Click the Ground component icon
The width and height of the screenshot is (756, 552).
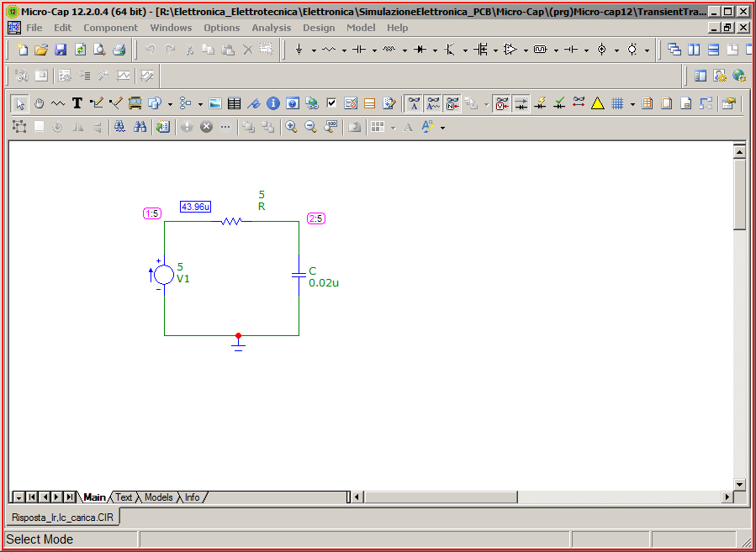(299, 50)
